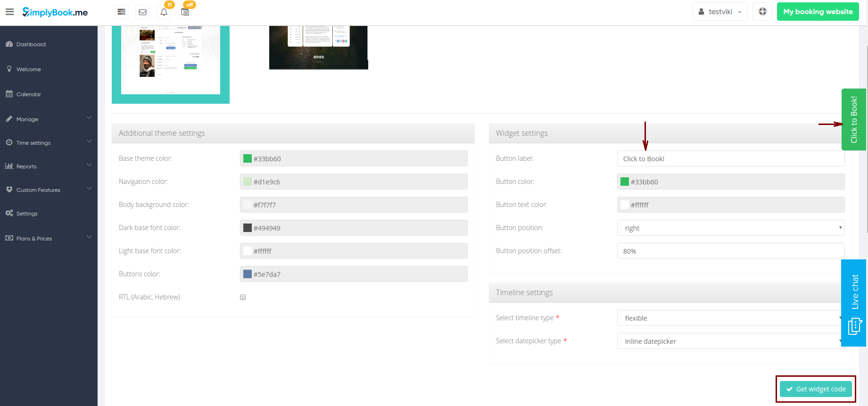Click the server list icon in top bar

coord(121,12)
